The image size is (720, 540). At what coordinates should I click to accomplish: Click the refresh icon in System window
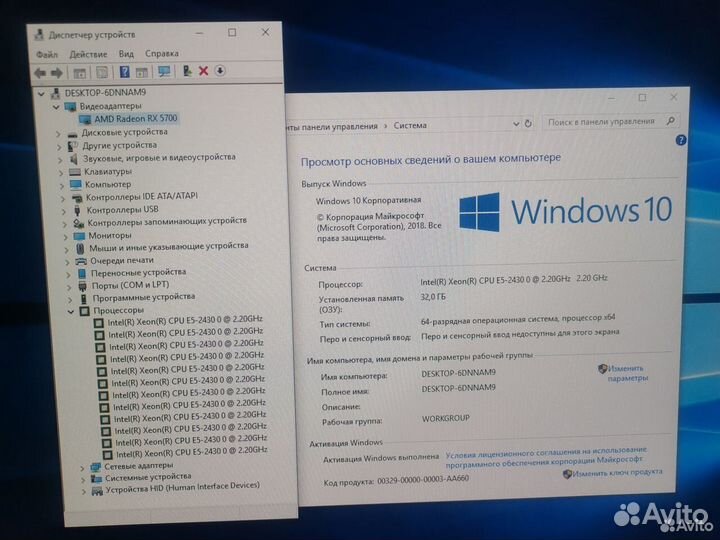click(x=528, y=123)
